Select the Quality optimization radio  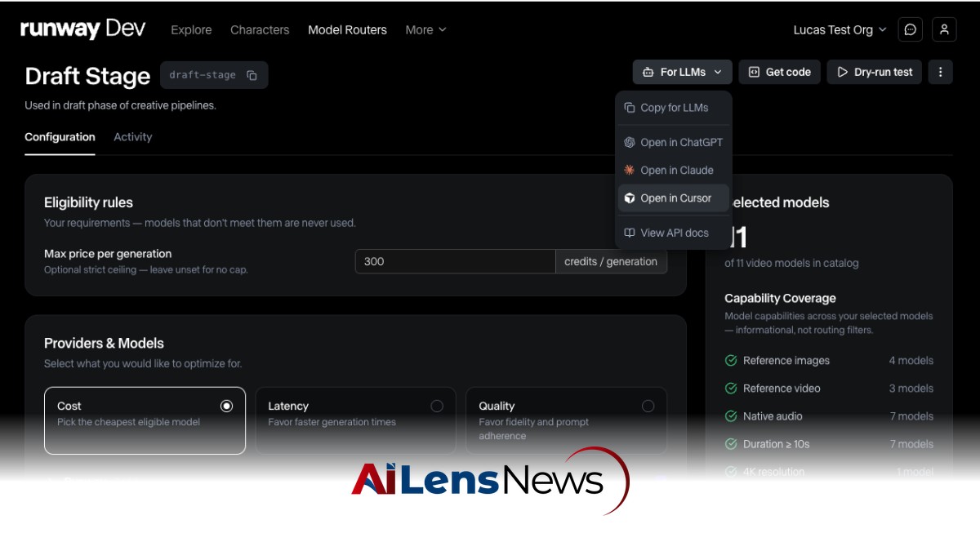tap(648, 406)
